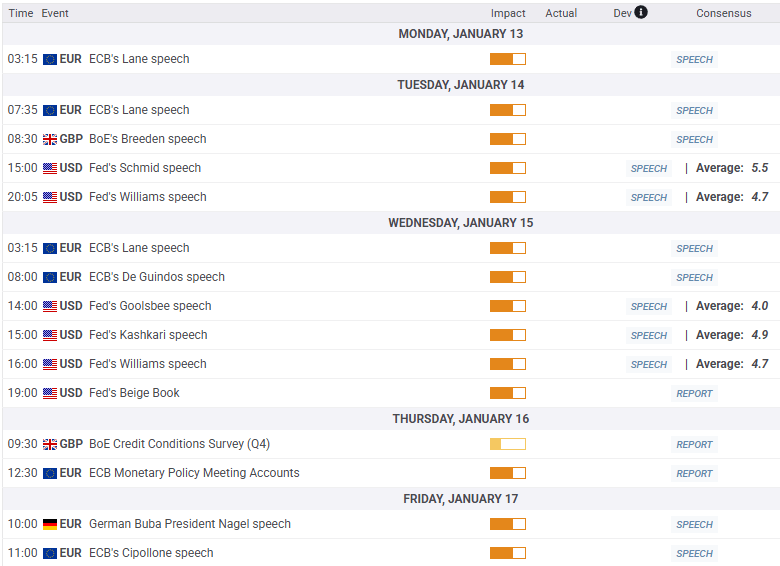The image size is (780, 566).
Task: Click impact bar for Nagel speech
Action: (507, 524)
